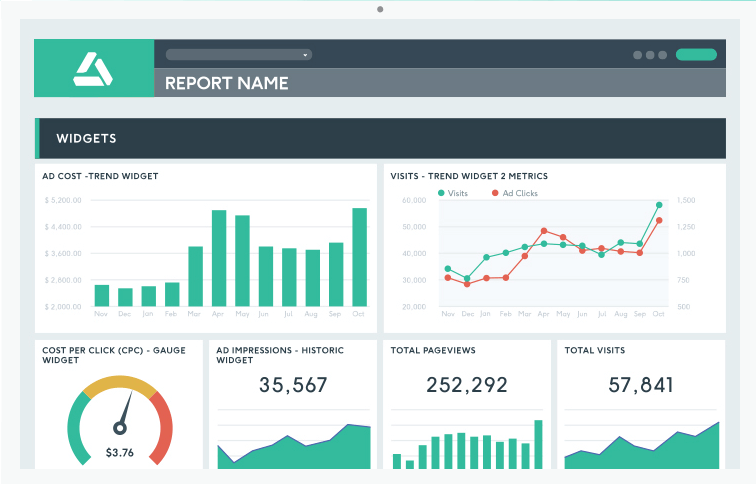Click the last gray dot beside green button
Viewport: 756px width, 484px height.
[x=663, y=55]
